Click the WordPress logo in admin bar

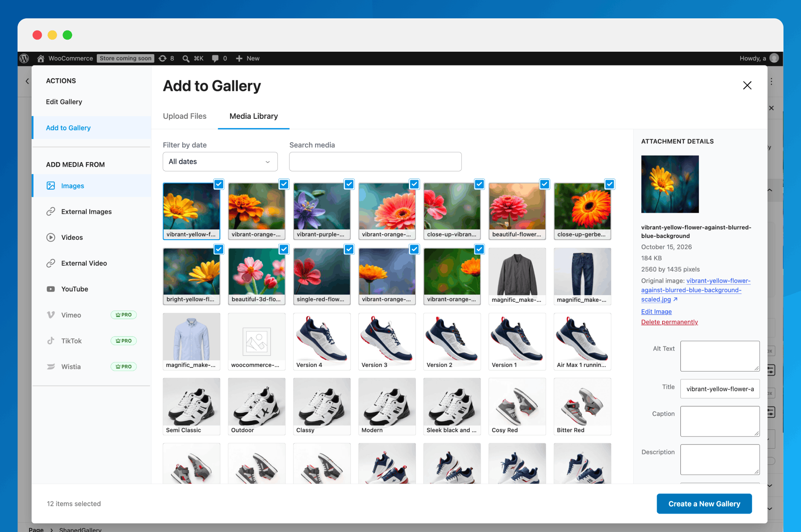point(24,58)
